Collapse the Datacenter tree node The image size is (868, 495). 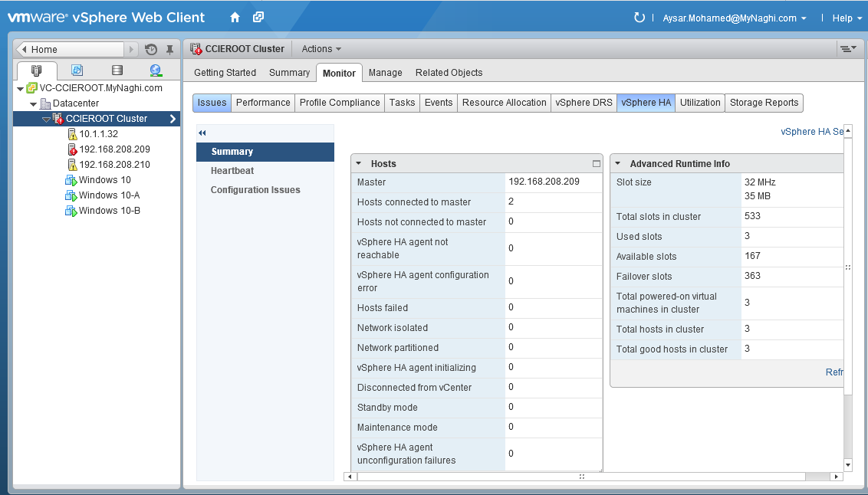(x=34, y=103)
